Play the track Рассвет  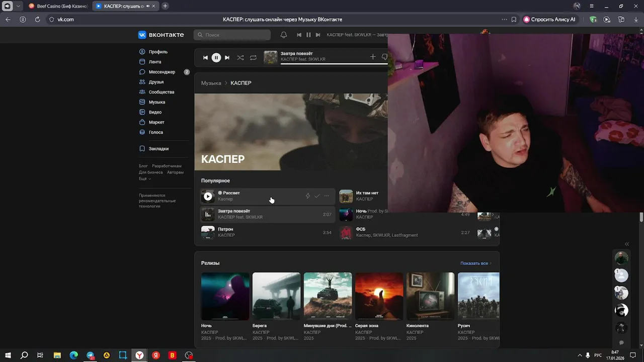pos(208,197)
